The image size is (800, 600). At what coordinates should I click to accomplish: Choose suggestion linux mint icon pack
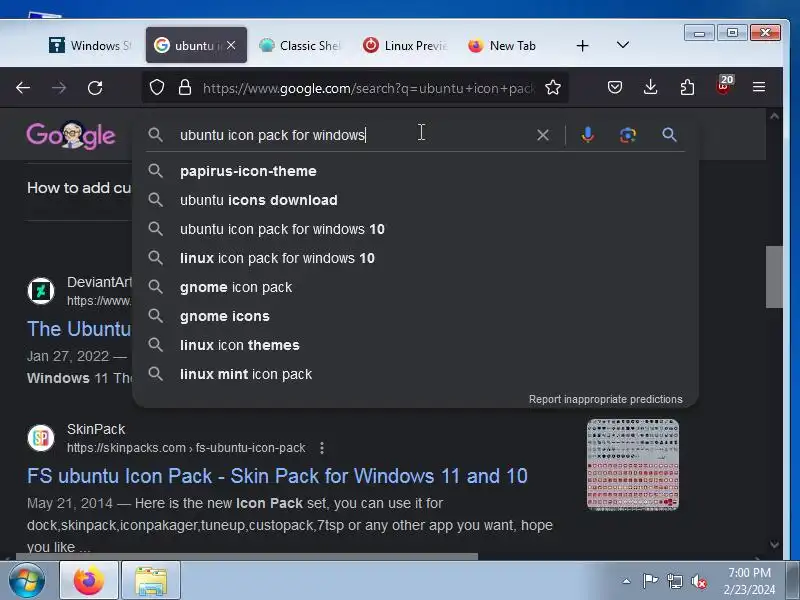[x=415, y=374]
